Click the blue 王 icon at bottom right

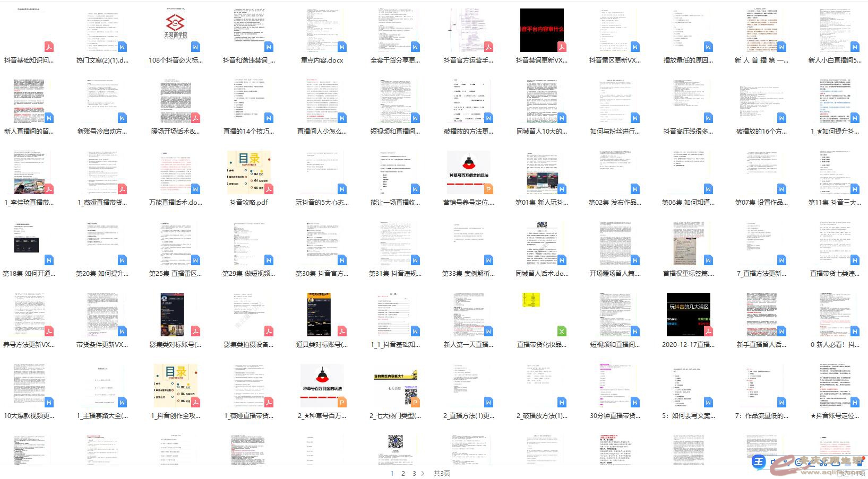click(x=759, y=462)
